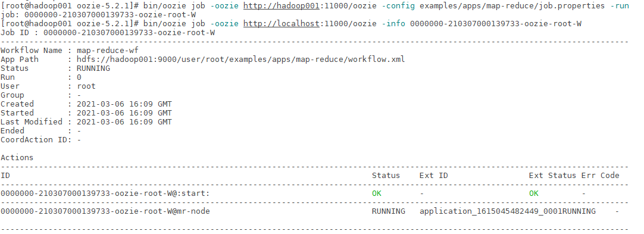Screen dimensions: 644x234
Task: Select examples/apps/map-reduce/job.properties path text
Action: coord(512,6)
